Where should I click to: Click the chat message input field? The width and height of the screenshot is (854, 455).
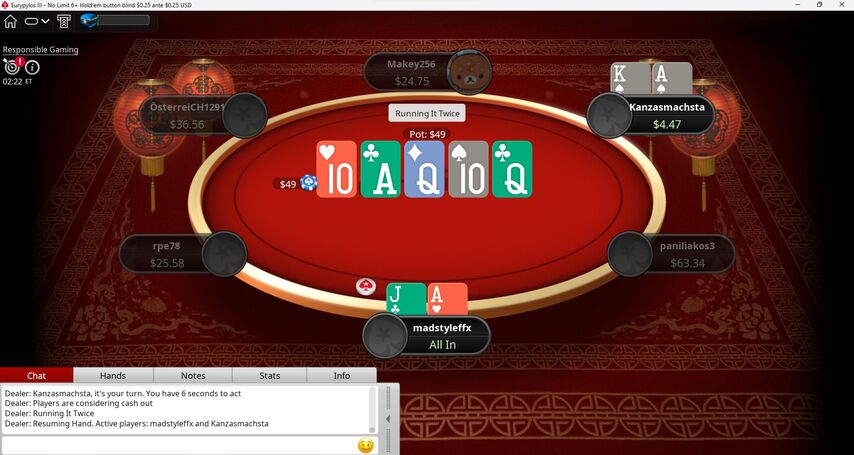(x=179, y=445)
